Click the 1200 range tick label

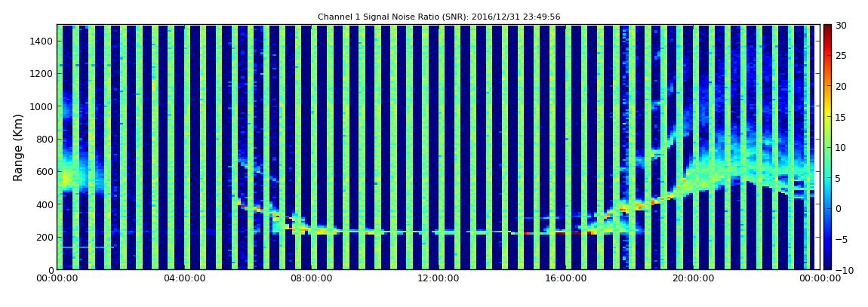coord(42,74)
